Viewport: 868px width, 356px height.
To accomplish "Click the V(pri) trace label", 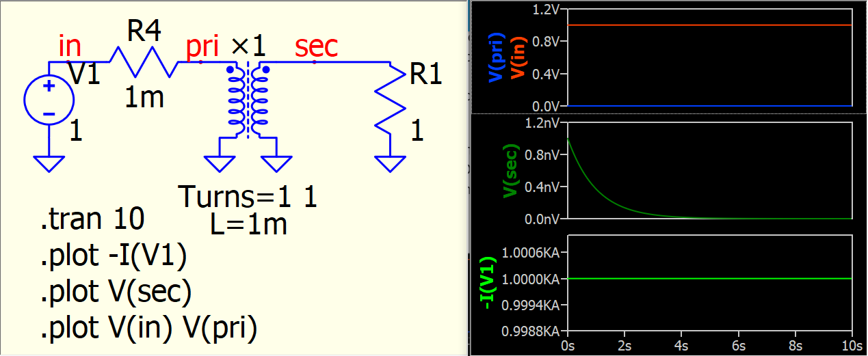I will (497, 56).
